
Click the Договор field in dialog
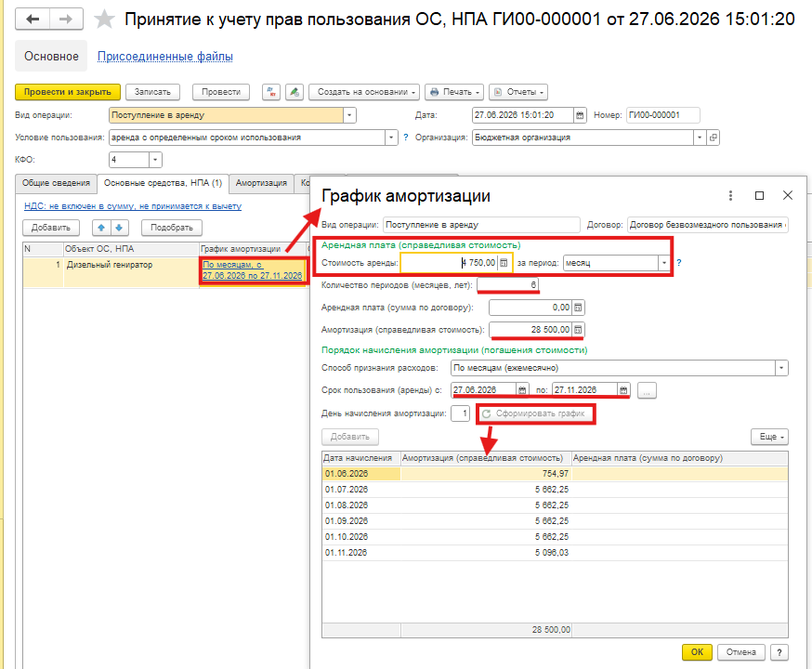[x=707, y=225]
